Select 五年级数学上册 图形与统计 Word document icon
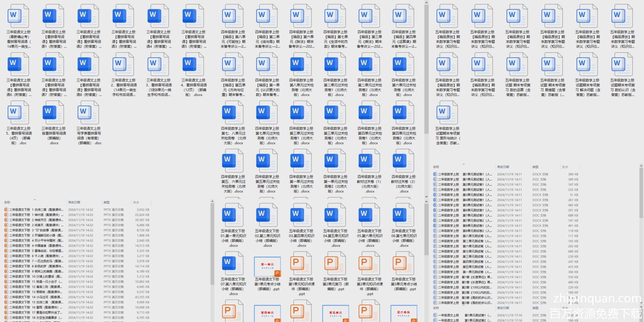644x322 pixels. pos(447,113)
